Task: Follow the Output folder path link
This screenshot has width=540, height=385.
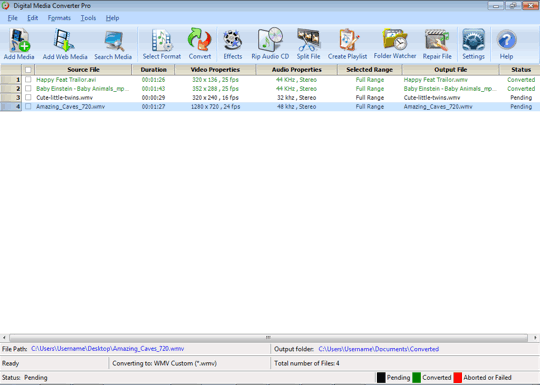Action: coord(378,349)
